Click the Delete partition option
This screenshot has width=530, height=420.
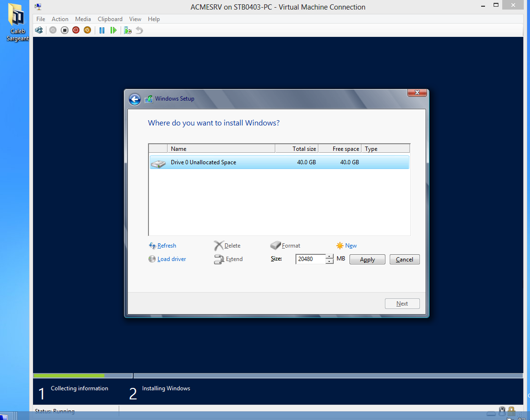click(x=232, y=246)
